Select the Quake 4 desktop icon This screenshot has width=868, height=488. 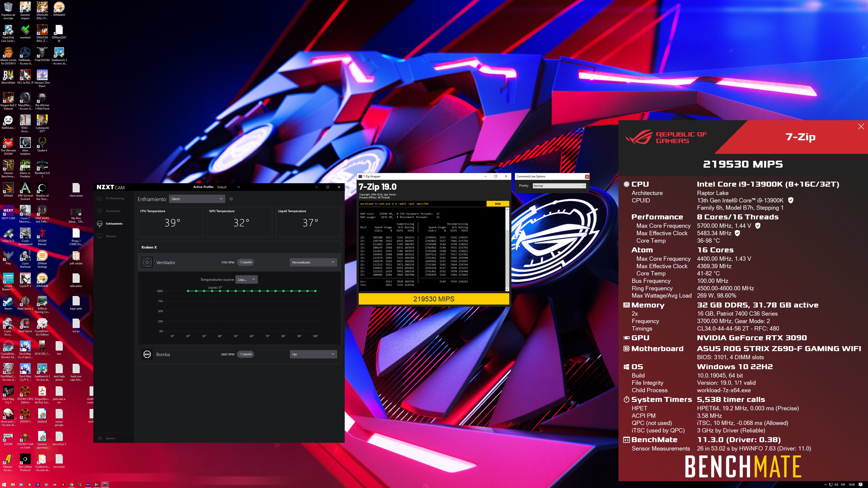pyautogui.click(x=42, y=145)
